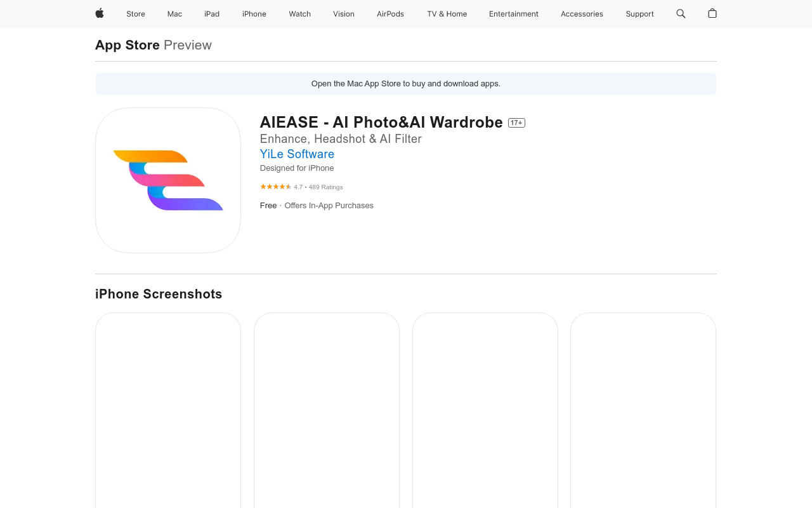Open the TV & Home menu
Screen dimensions: 812x508
(x=447, y=14)
